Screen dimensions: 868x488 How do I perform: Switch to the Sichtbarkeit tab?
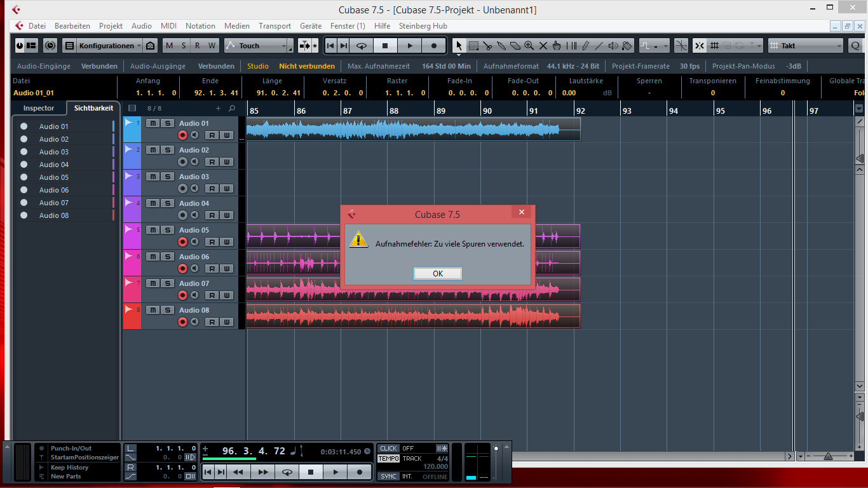click(93, 108)
